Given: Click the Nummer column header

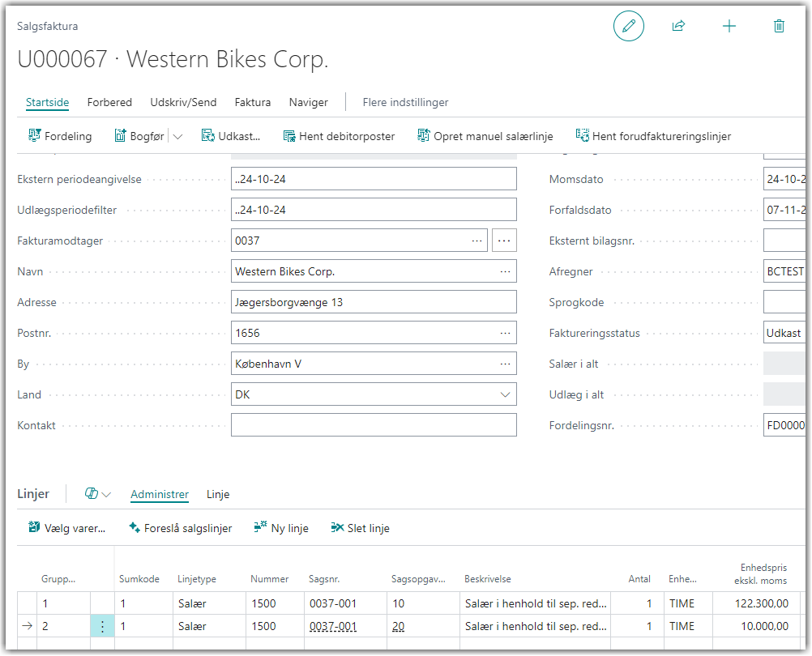Looking at the screenshot, I should click(269, 579).
